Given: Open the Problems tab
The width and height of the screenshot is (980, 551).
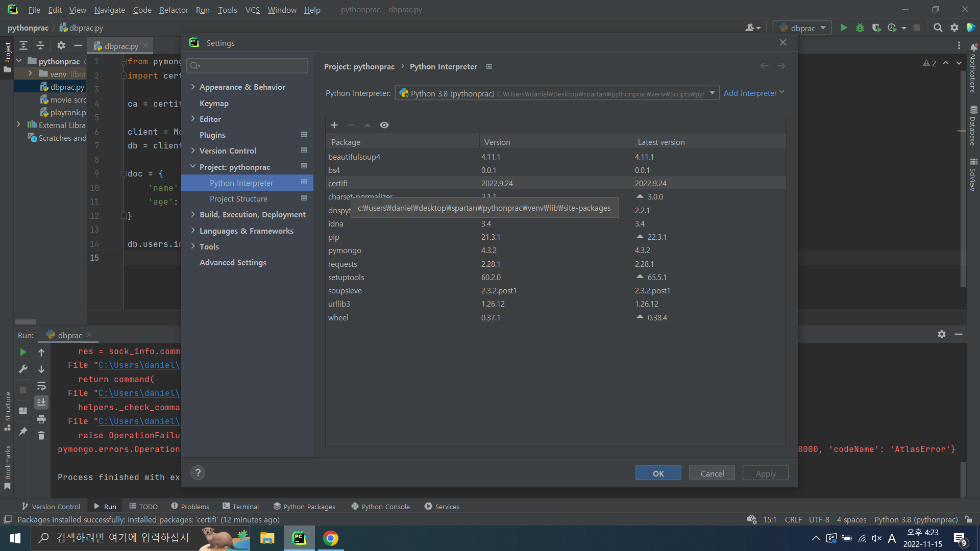Looking at the screenshot, I should point(190,507).
